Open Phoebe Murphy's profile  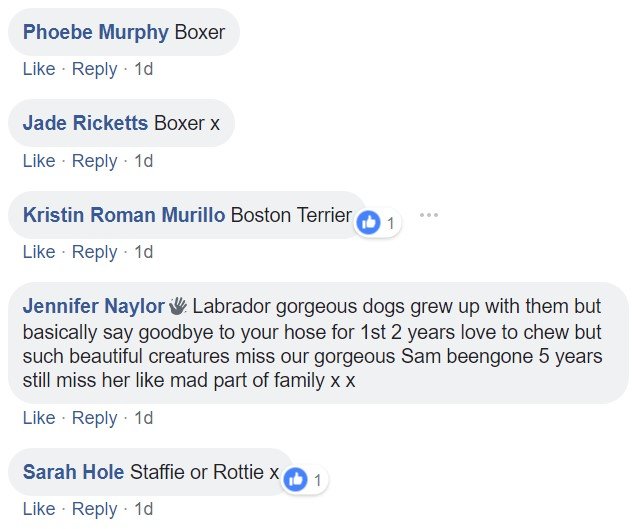[95, 32]
